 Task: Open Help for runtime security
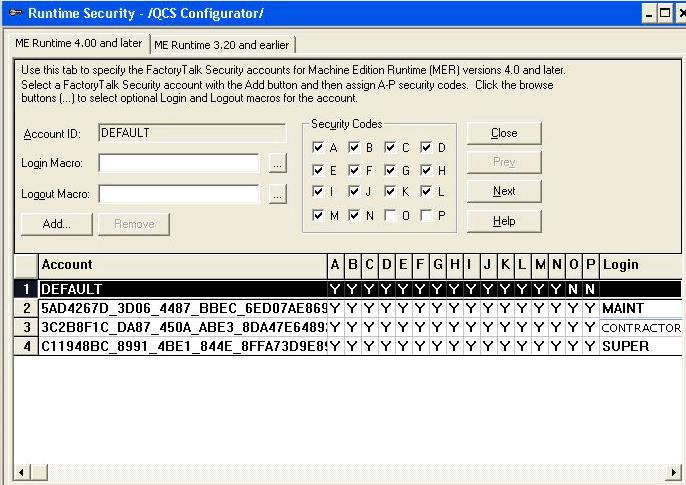point(504,221)
